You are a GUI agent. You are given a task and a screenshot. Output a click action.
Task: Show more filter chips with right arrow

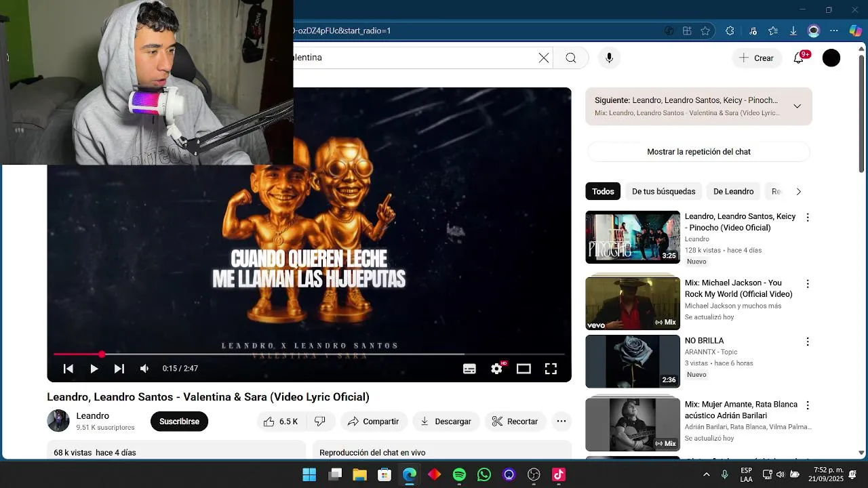click(798, 192)
